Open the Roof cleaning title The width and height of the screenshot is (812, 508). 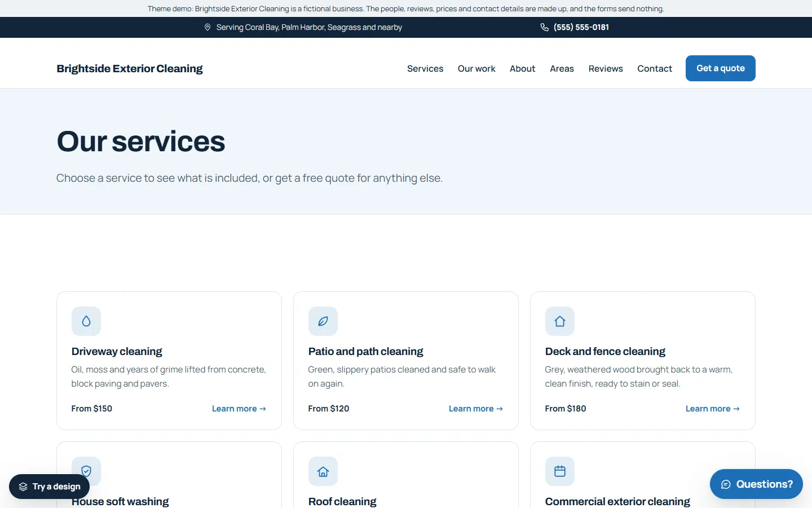[342, 501]
